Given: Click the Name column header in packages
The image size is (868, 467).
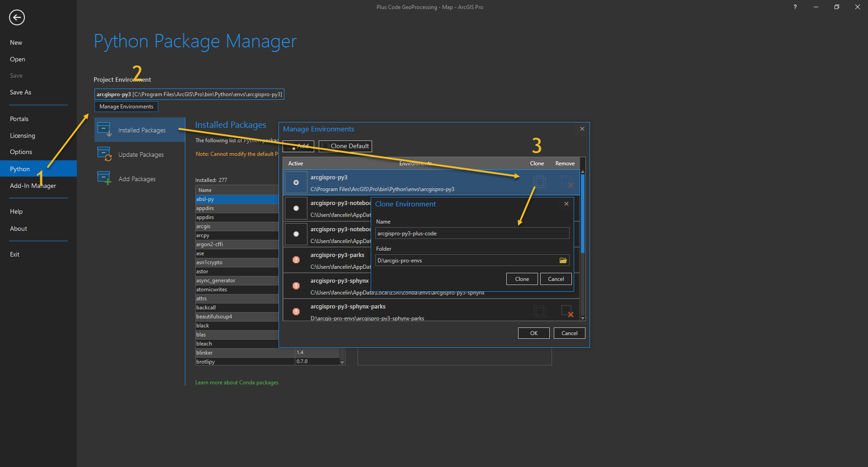Looking at the screenshot, I should coord(237,190).
